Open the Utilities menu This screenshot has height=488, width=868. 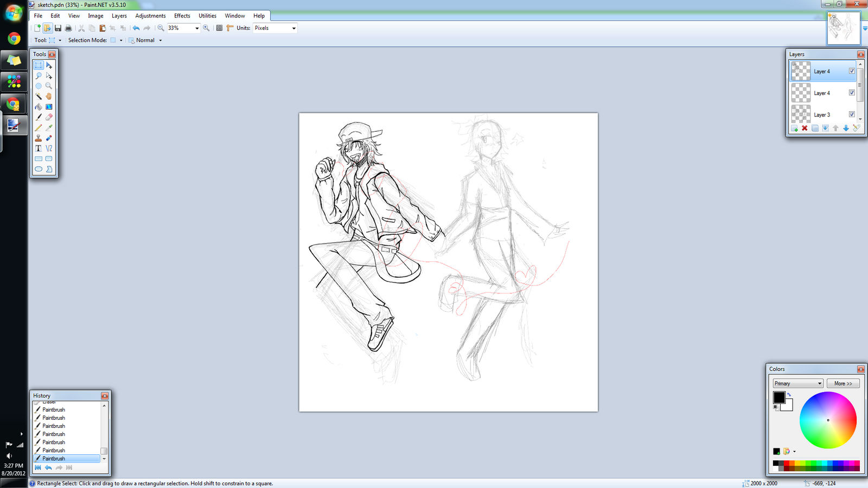pyautogui.click(x=207, y=16)
